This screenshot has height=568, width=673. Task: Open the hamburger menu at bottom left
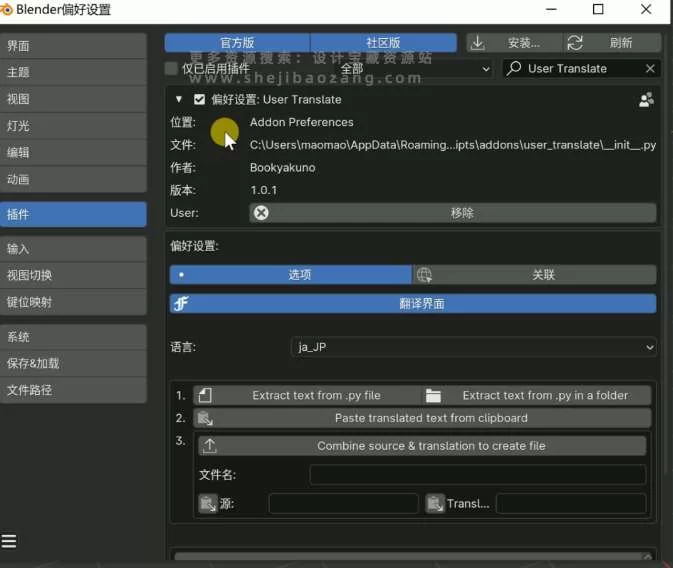coord(9,542)
